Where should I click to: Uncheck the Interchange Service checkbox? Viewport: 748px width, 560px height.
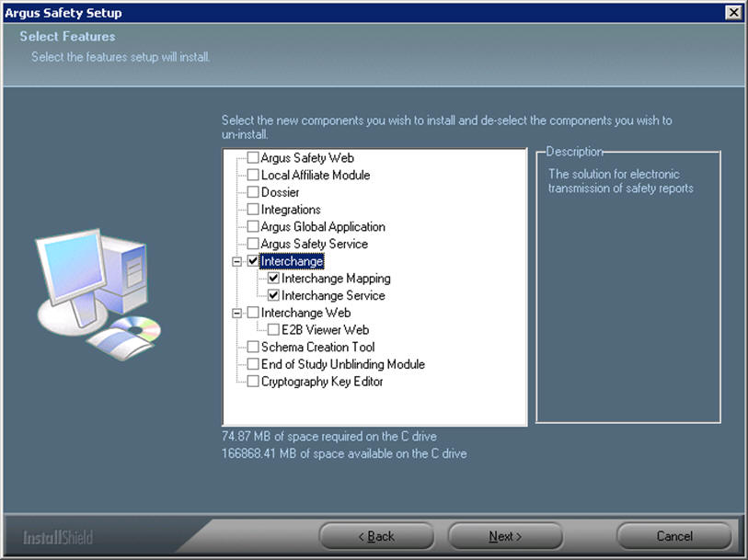(x=273, y=295)
